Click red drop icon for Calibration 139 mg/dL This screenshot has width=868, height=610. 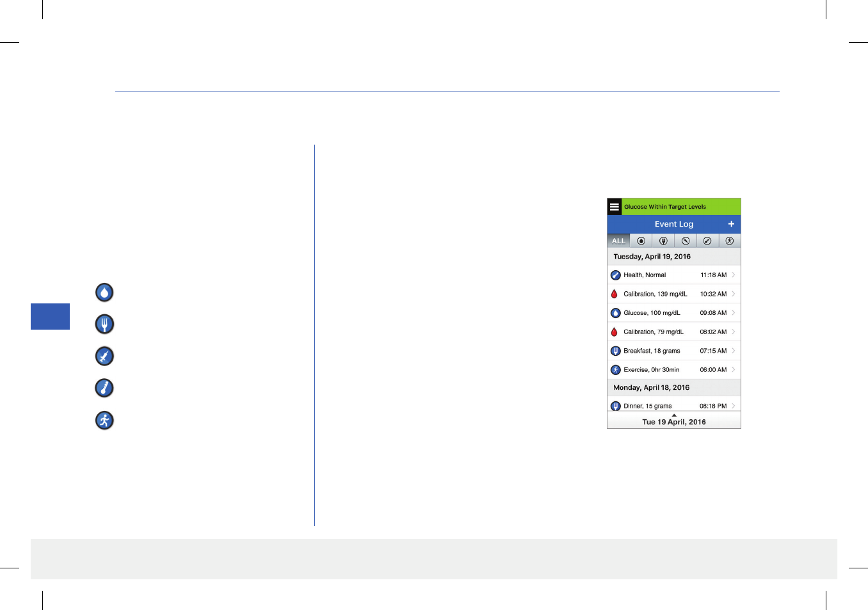coord(615,294)
